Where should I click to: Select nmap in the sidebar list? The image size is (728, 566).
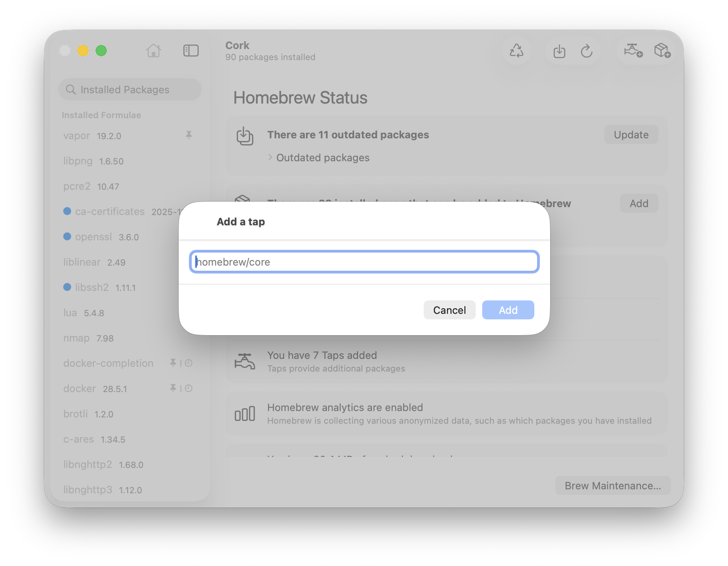[77, 338]
